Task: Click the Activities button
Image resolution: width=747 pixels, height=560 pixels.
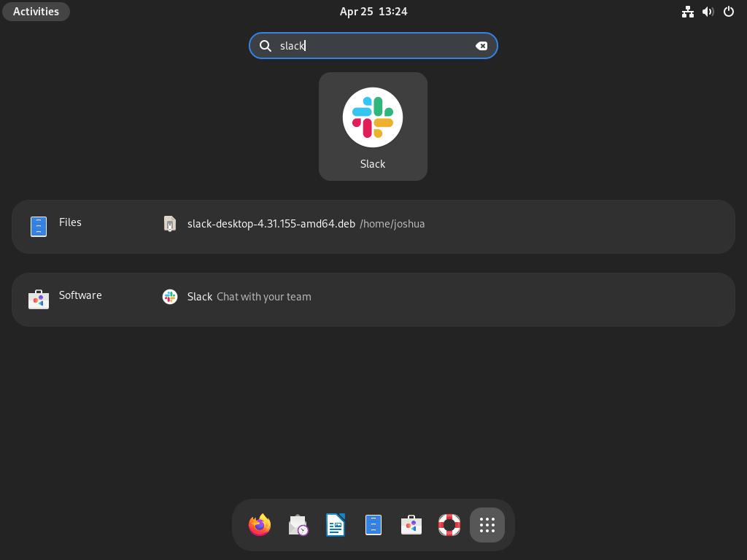Action: 36,11
